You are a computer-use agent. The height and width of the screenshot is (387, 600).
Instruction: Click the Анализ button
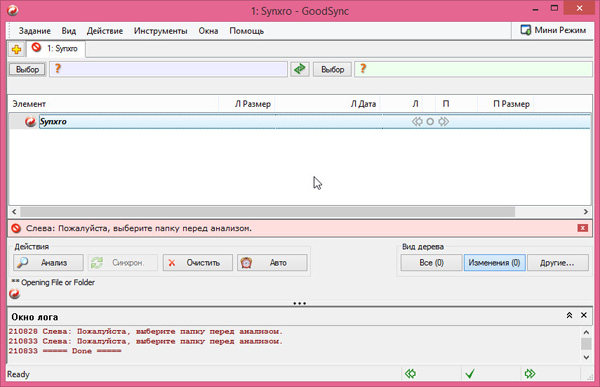(x=48, y=263)
